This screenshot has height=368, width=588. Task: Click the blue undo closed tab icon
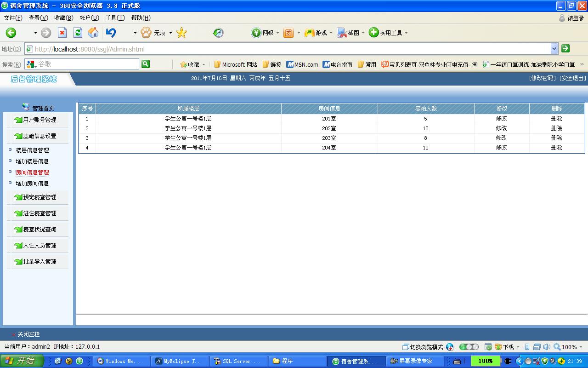[x=111, y=33]
